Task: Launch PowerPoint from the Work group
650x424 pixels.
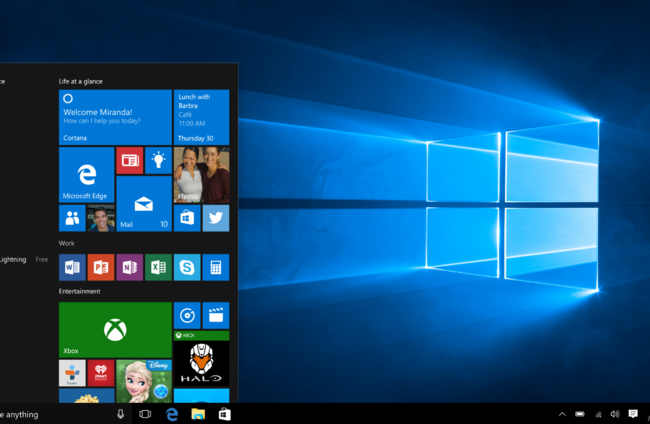Action: click(101, 267)
